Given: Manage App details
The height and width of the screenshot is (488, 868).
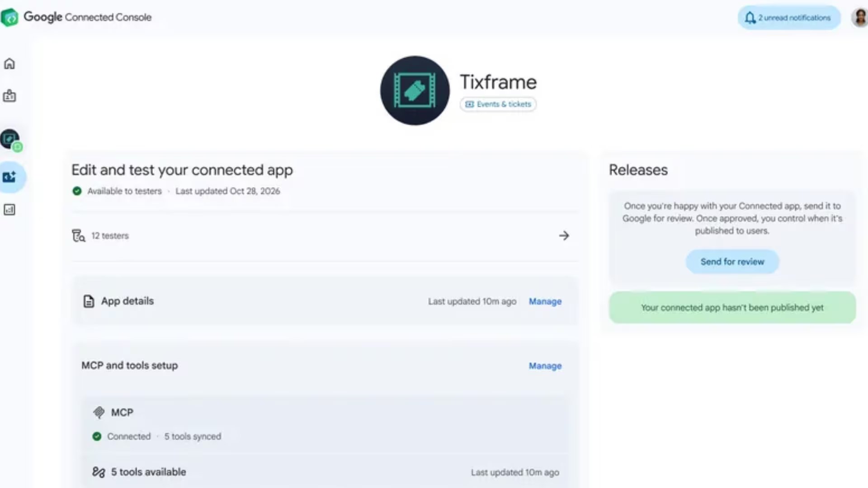Looking at the screenshot, I should click(545, 301).
